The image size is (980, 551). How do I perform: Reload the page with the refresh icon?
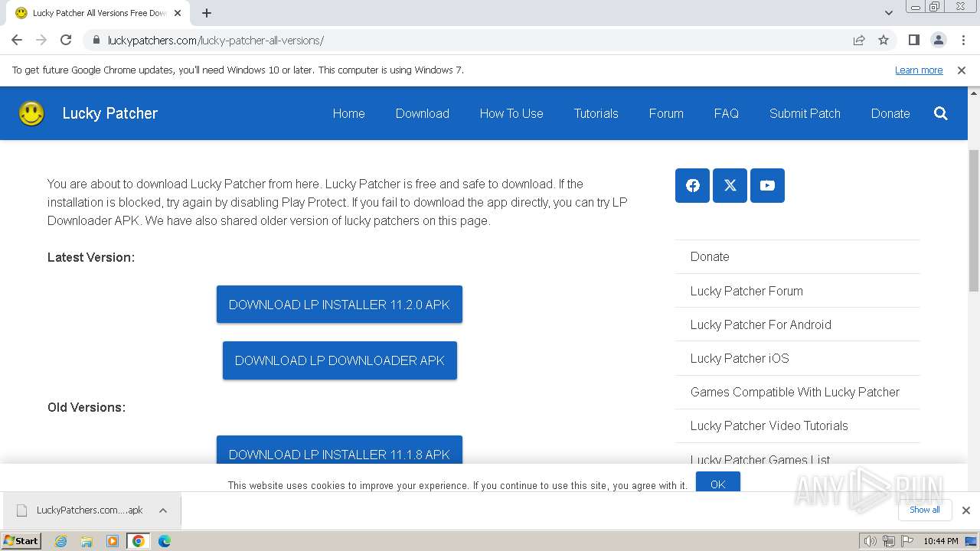pos(66,40)
